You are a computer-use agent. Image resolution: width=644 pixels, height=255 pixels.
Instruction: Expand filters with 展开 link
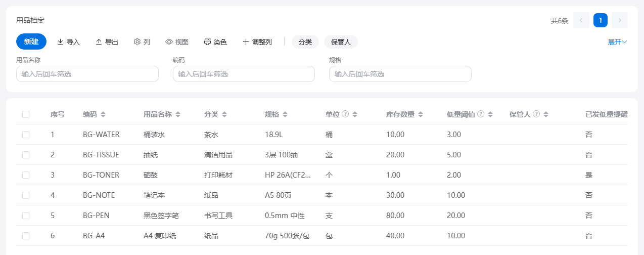point(617,42)
